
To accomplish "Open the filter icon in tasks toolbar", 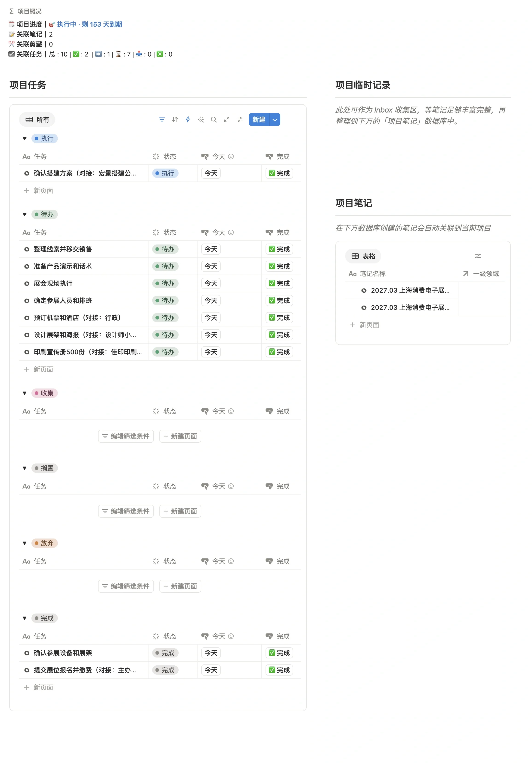I will click(x=162, y=120).
